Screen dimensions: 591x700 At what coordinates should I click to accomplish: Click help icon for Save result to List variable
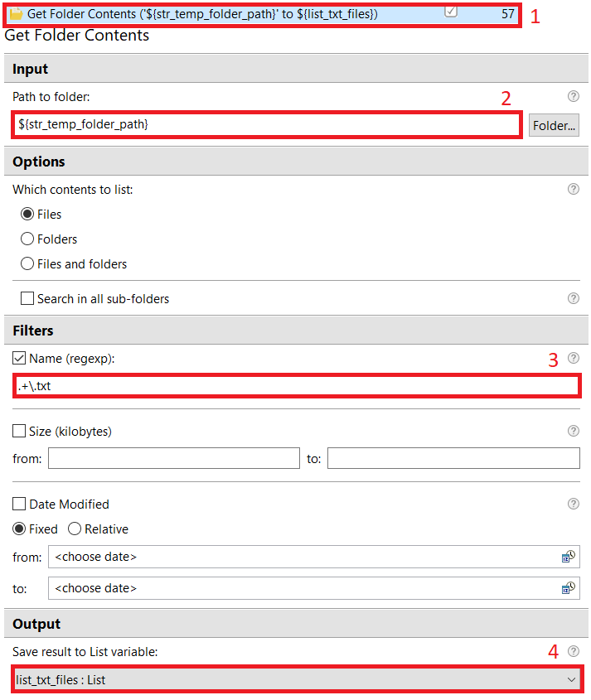pyautogui.click(x=573, y=651)
